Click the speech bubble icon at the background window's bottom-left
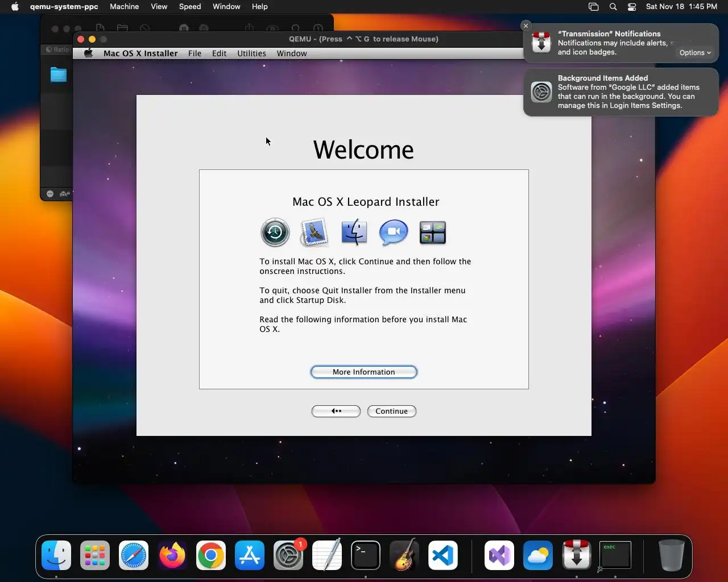The image size is (728, 582). coord(50,194)
